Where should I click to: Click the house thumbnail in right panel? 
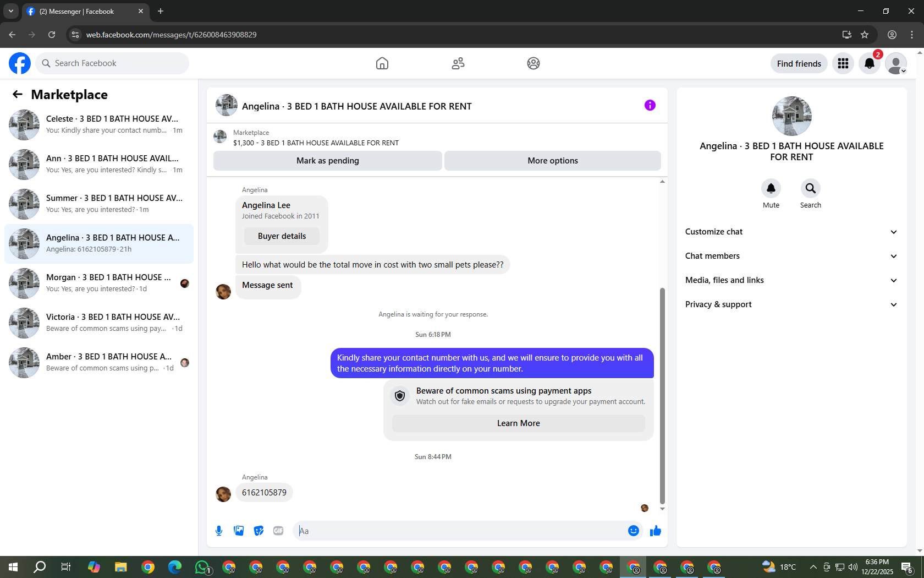[791, 116]
